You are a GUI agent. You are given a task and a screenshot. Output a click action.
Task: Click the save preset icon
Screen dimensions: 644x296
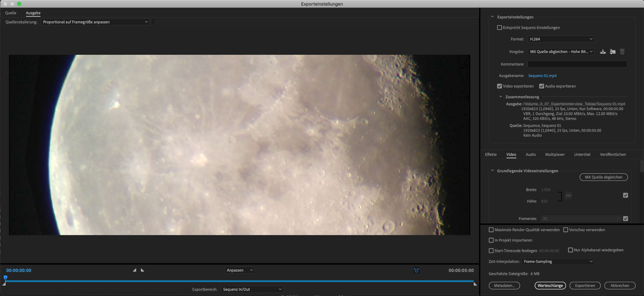(603, 52)
